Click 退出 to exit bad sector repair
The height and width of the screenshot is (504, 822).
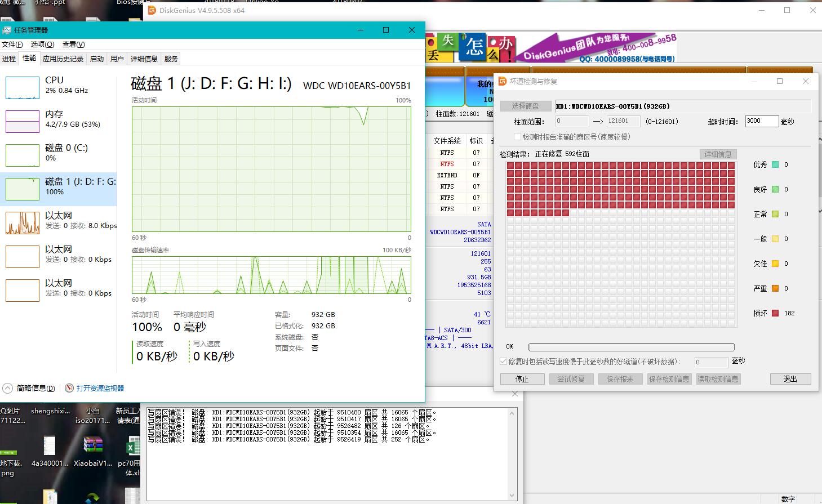click(790, 378)
